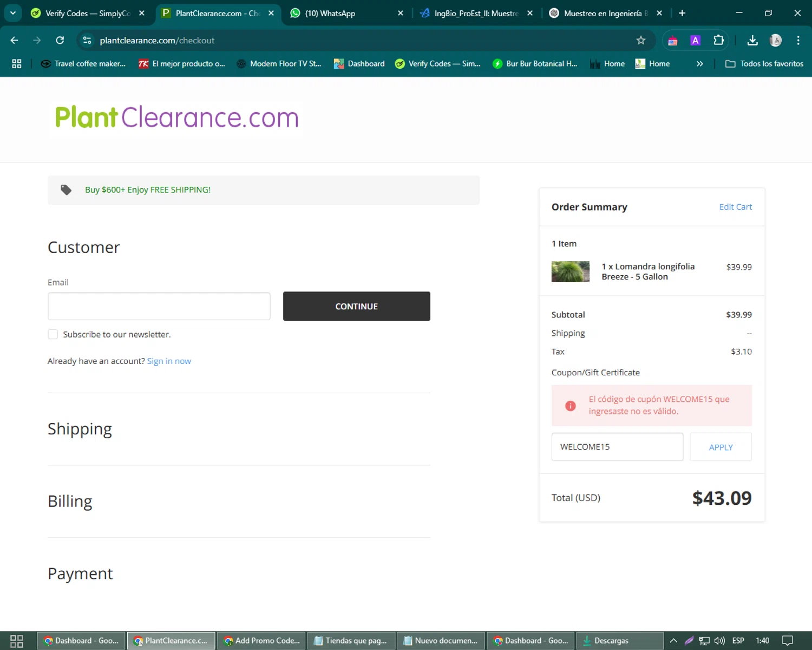Focus the coupon code field with WELCOME15

(617, 447)
